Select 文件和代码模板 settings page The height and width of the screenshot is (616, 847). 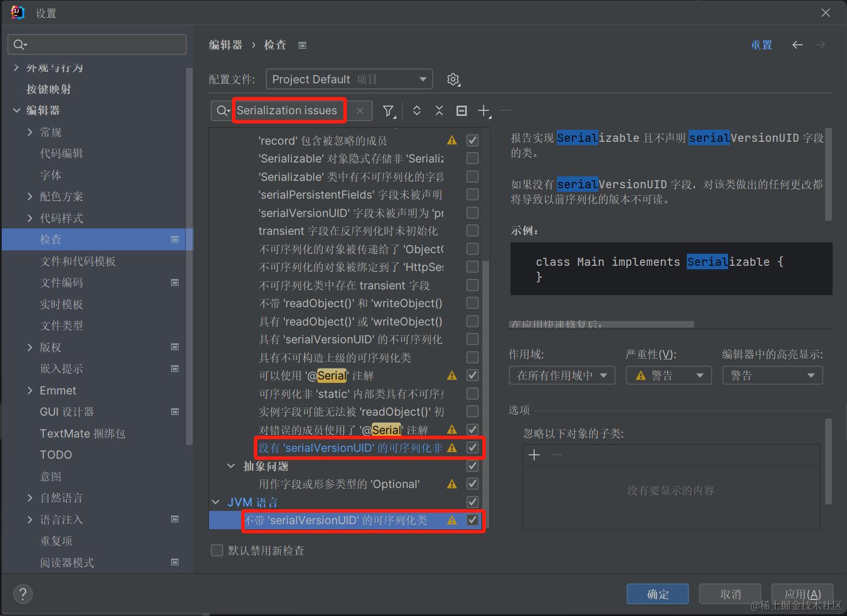78,261
